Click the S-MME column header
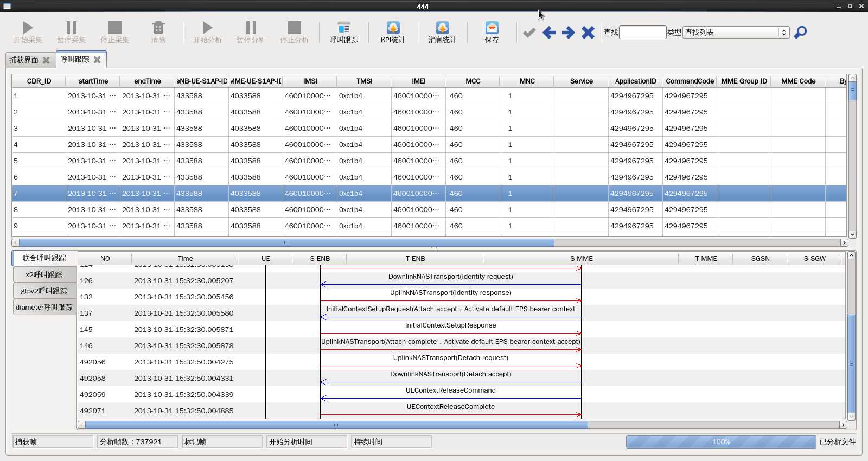 tap(581, 258)
